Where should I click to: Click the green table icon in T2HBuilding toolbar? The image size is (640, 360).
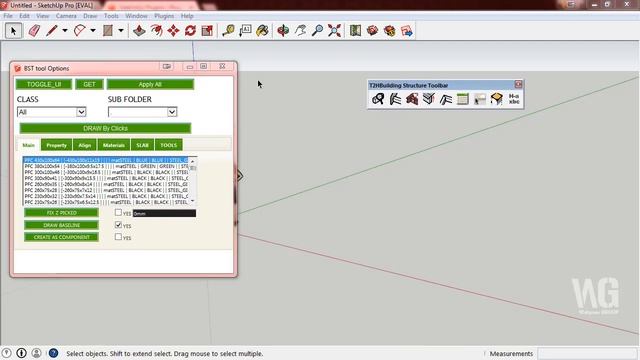[x=463, y=99]
